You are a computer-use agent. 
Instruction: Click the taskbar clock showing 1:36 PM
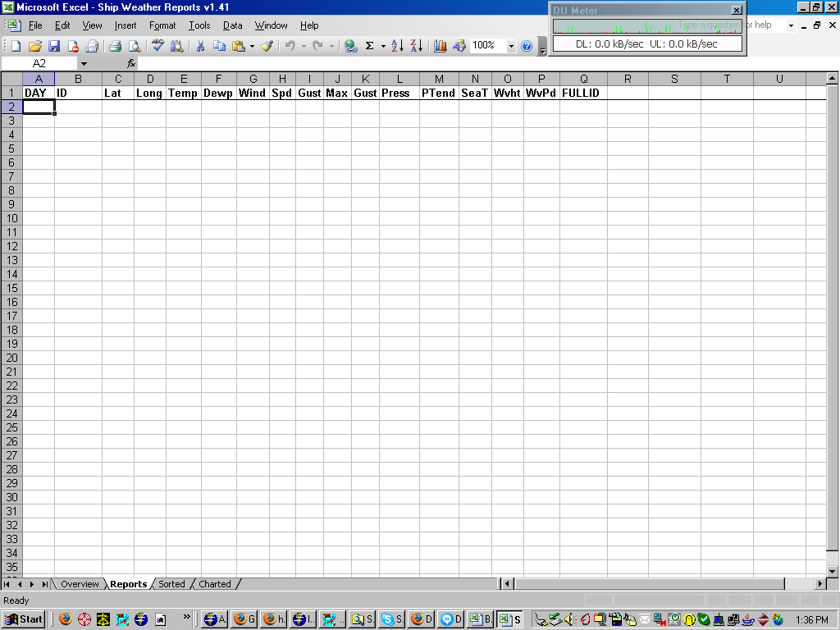click(x=811, y=620)
